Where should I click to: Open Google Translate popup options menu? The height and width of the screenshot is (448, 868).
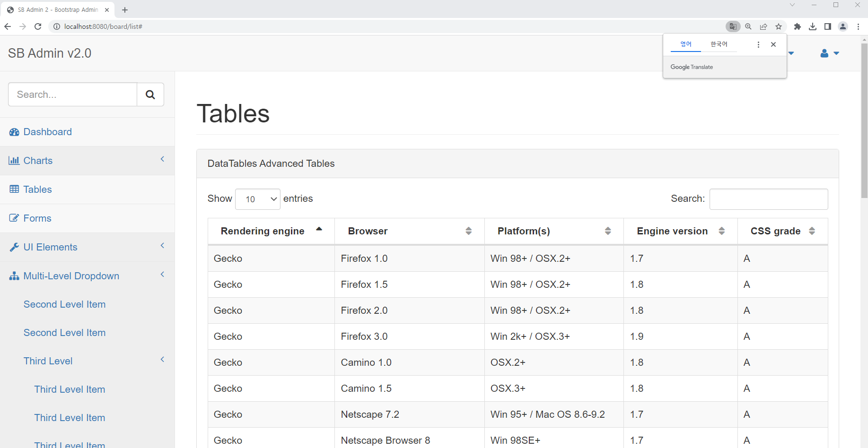(758, 44)
